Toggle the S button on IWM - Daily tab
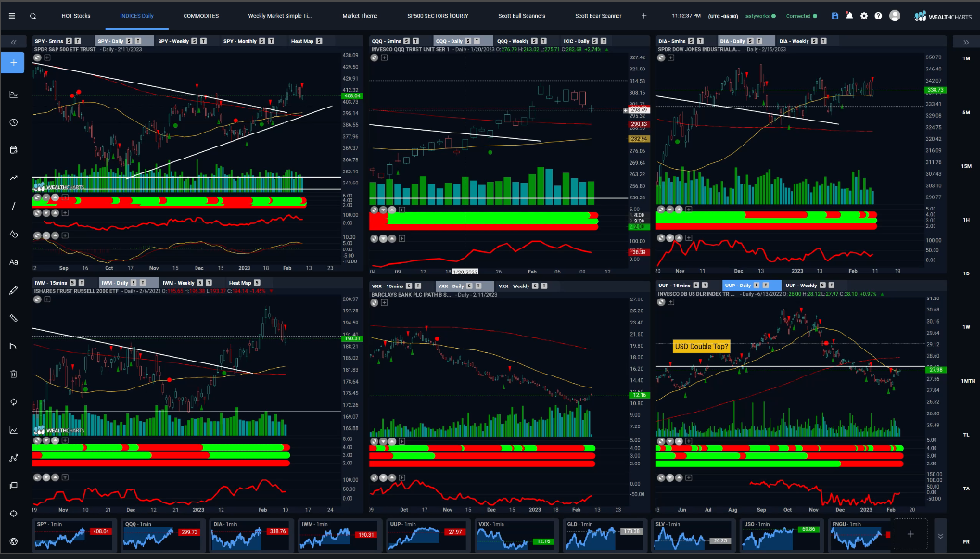Image resolution: width=980 pixels, height=559 pixels. point(134,283)
